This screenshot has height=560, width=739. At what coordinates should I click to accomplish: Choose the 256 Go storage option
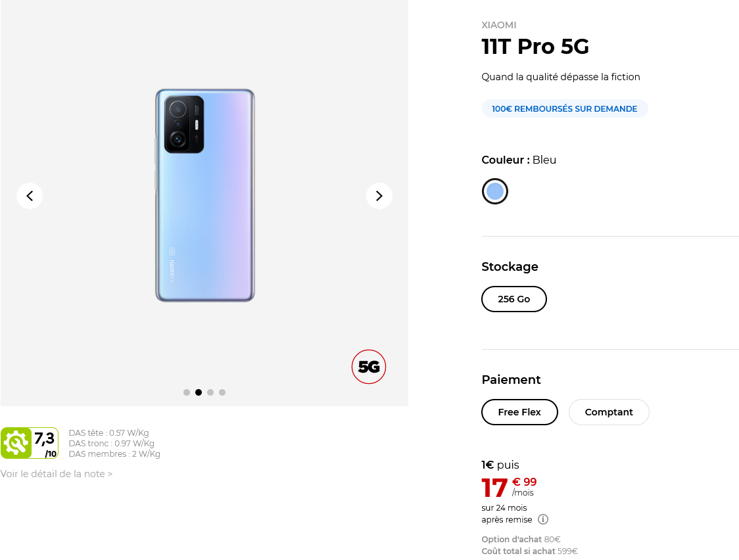pos(514,299)
